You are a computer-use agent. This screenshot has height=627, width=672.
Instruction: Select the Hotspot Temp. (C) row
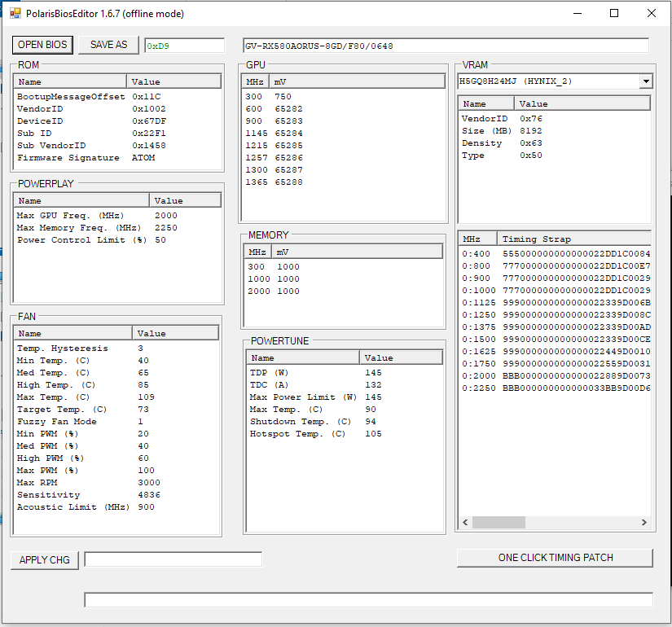pyautogui.click(x=345, y=434)
